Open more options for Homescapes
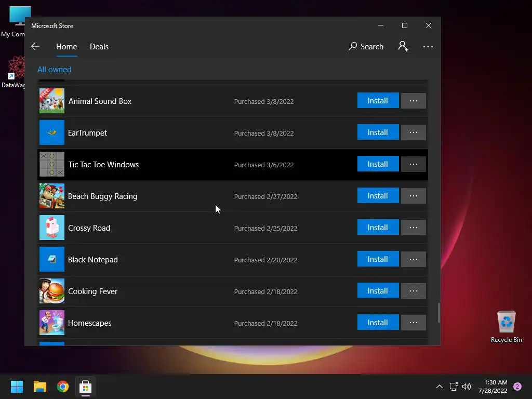 click(413, 323)
